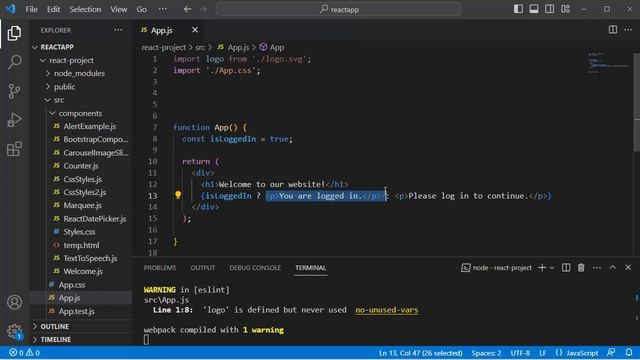Close the terminal panel
This screenshot has height=360, width=640.
coord(628,268)
